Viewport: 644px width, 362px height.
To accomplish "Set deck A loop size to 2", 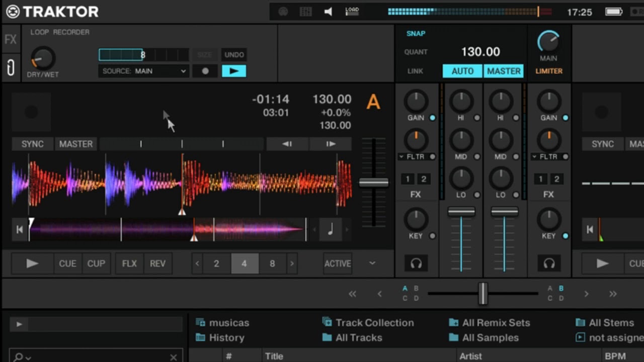I will tap(216, 263).
